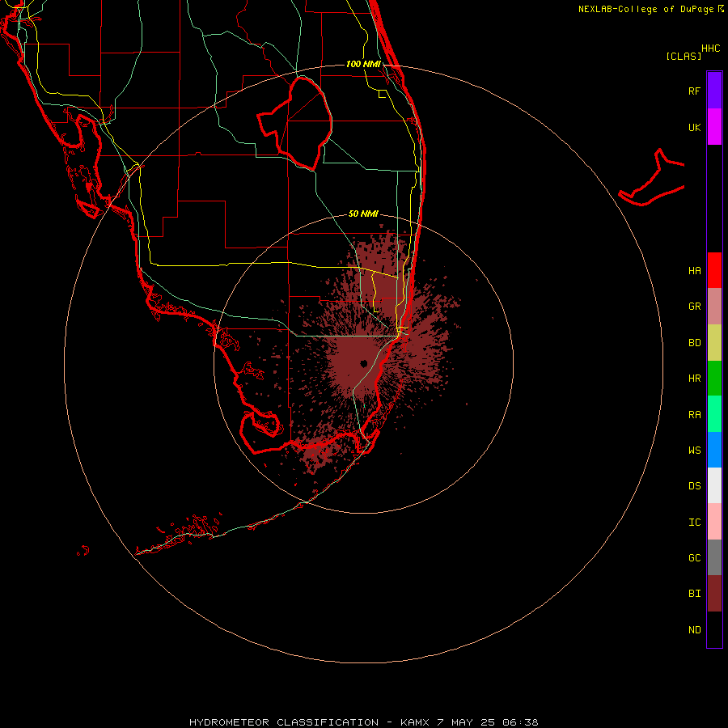Screen dimensions: 728x728
Task: Click the HA legend label
Action: coord(694,271)
